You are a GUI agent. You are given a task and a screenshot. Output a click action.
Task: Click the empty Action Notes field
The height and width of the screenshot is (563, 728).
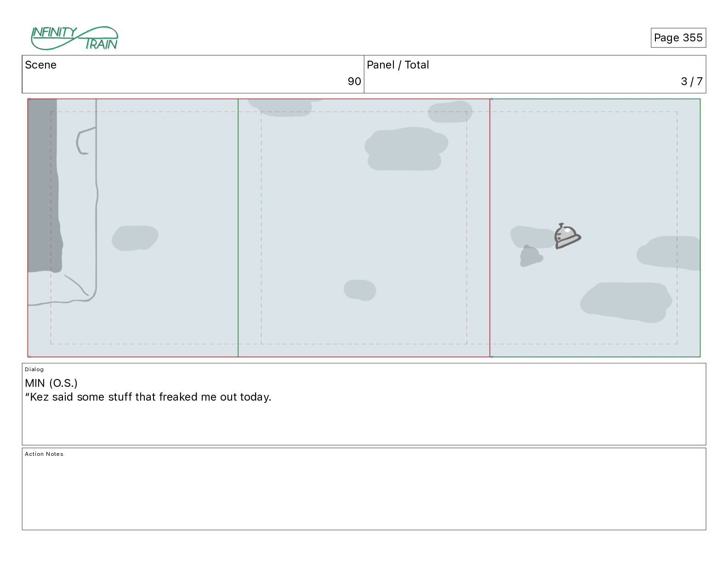[364, 489]
